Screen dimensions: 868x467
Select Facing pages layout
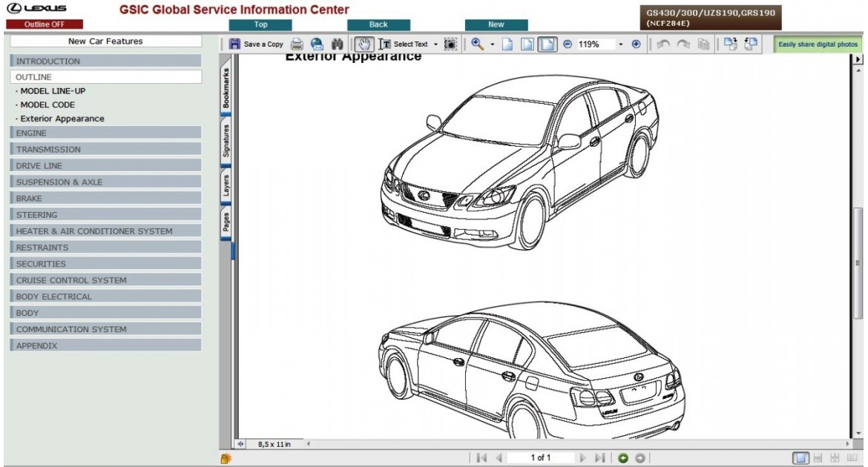point(852,458)
